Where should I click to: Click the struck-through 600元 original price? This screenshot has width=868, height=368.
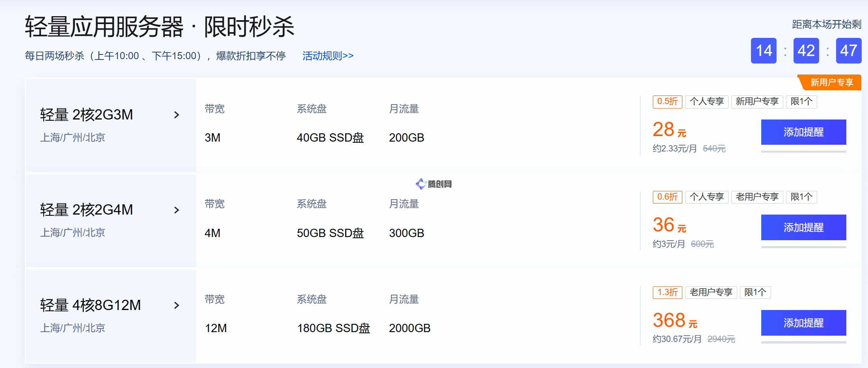coord(702,244)
